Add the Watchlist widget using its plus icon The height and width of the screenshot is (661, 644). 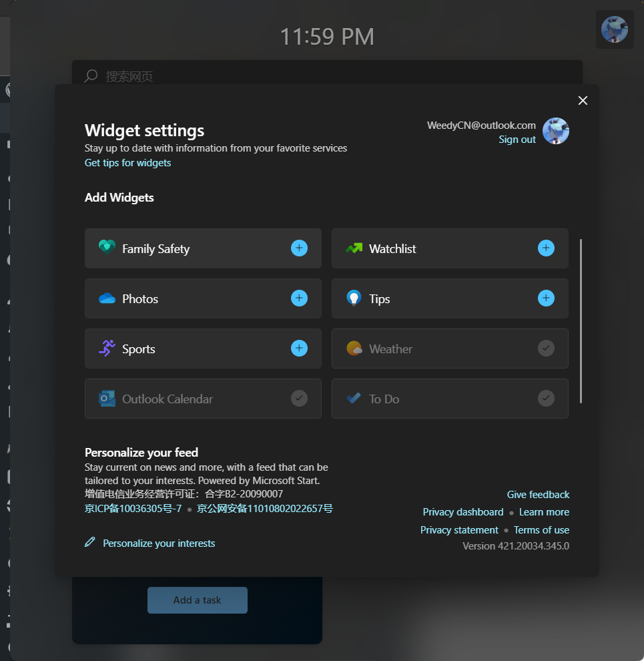pos(546,248)
